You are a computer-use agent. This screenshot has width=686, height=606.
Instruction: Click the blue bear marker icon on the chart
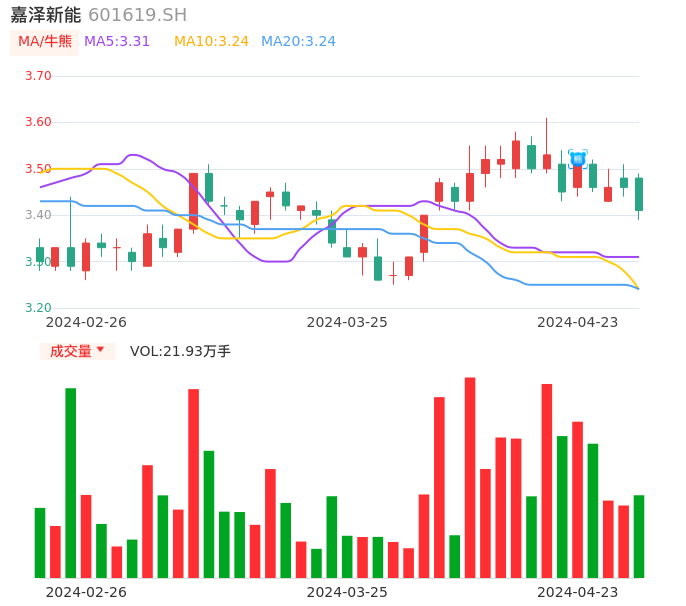click(x=577, y=158)
